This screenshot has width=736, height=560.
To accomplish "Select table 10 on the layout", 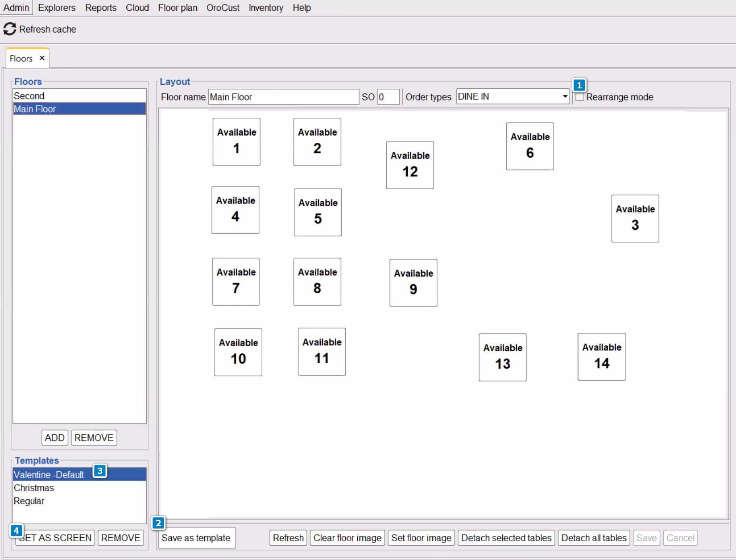I will click(x=238, y=353).
